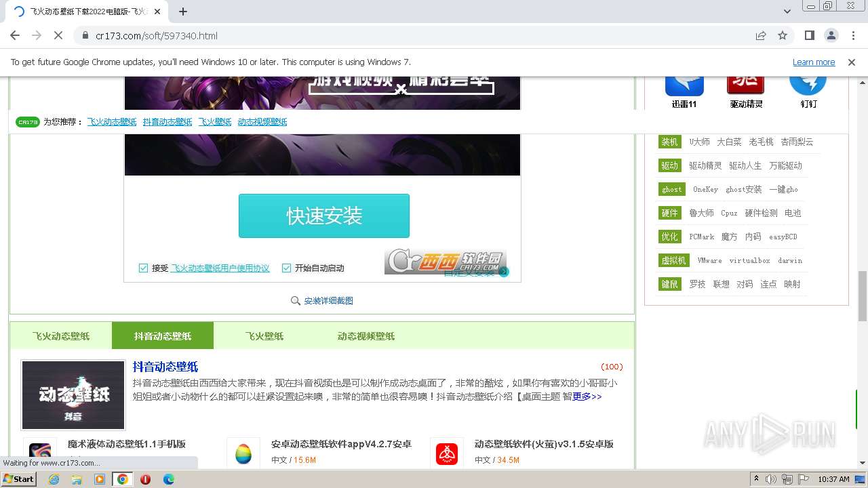Select the 抖音动态壁纸 tab
Screen dimensions: 868x488
click(x=163, y=336)
